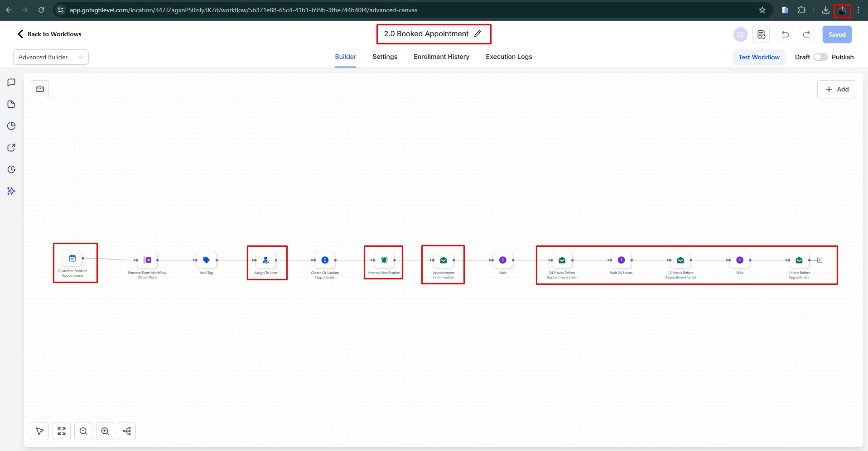The image size is (868, 451).
Task: Open the Customer Booked Appointment trigger node
Action: 72,259
